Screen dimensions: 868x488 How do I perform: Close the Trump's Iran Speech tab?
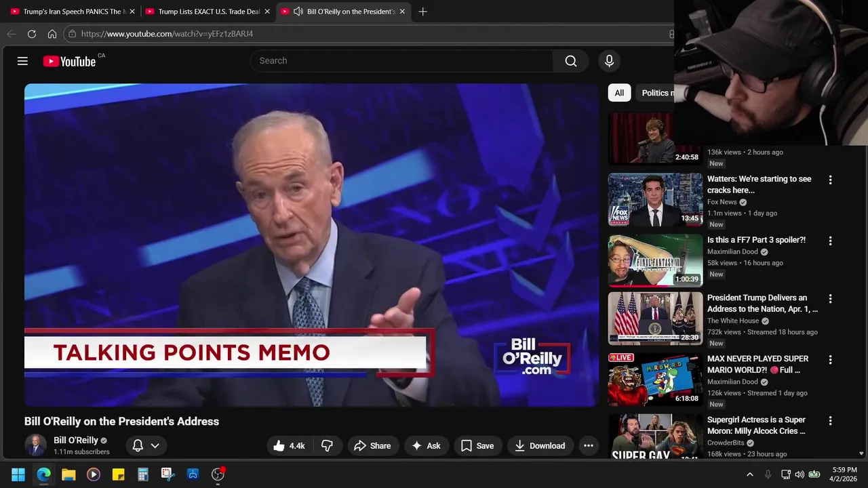coord(132,12)
